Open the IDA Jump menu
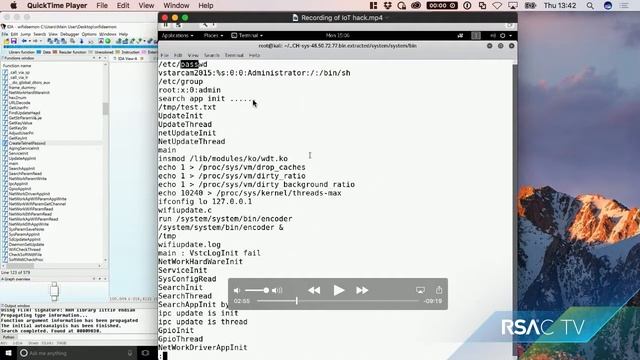The width and height of the screenshot is (640, 360). coord(25,34)
